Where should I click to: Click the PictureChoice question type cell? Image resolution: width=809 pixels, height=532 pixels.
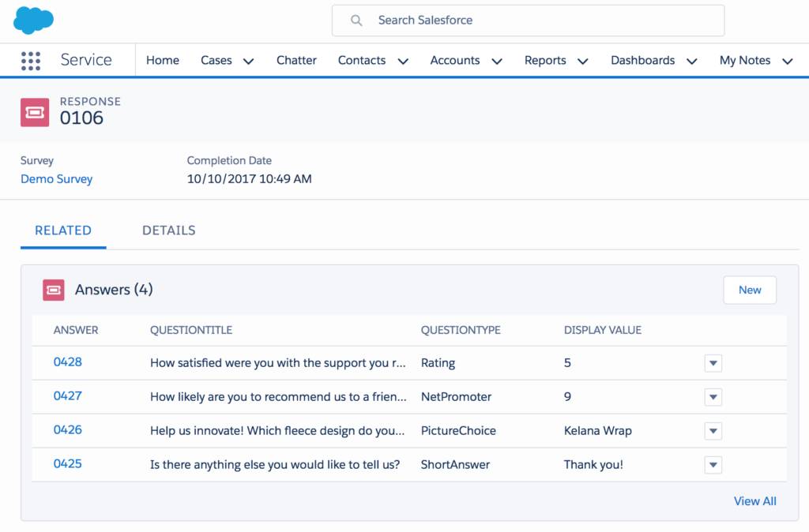tap(458, 431)
